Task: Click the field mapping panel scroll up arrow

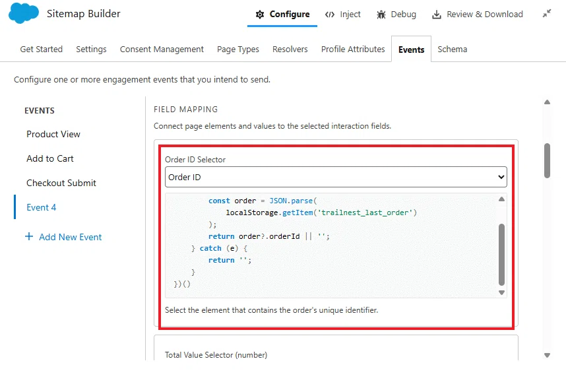Action: click(548, 102)
